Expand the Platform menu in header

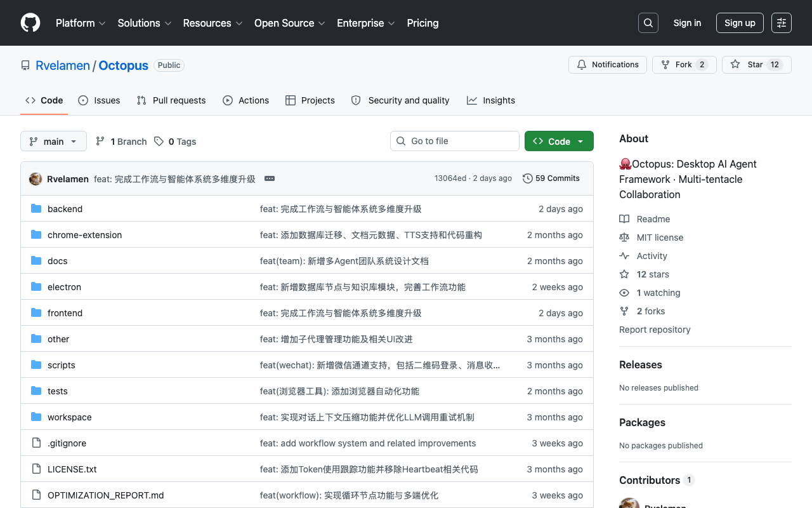tap(81, 23)
